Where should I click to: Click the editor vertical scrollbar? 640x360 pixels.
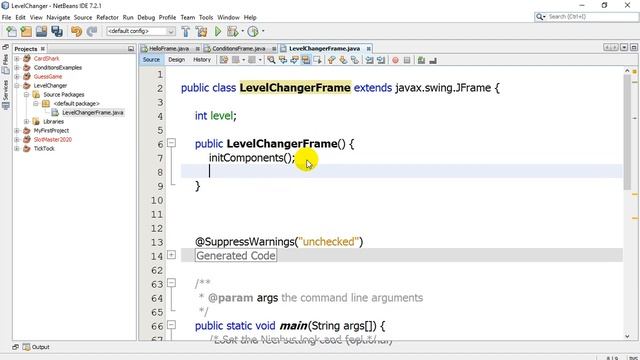[627, 132]
